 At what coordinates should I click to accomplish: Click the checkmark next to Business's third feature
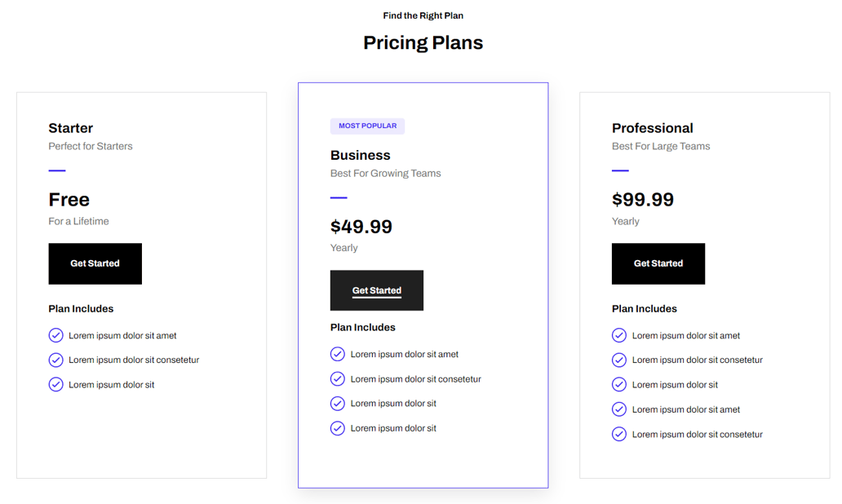coord(337,403)
